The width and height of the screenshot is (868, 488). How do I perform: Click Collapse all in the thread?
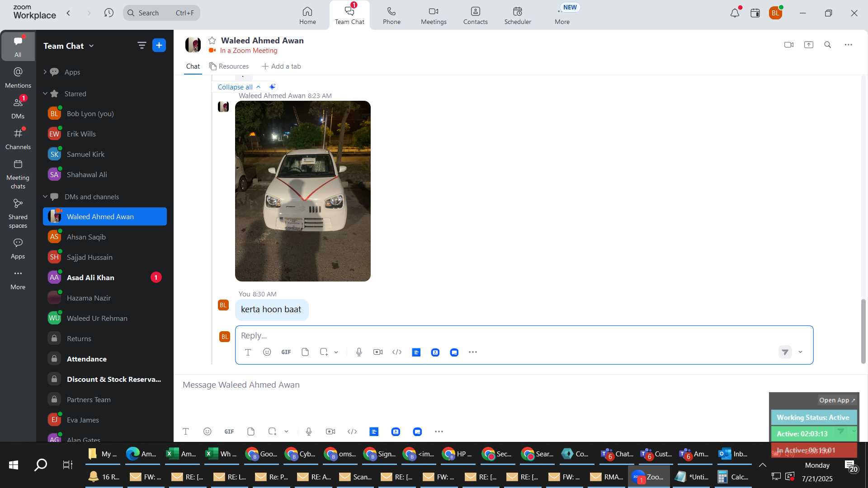(239, 87)
